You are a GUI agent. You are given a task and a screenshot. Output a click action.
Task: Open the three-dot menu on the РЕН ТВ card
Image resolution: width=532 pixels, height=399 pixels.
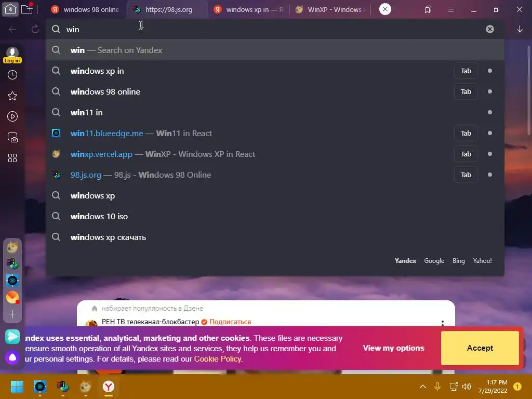coord(443,323)
